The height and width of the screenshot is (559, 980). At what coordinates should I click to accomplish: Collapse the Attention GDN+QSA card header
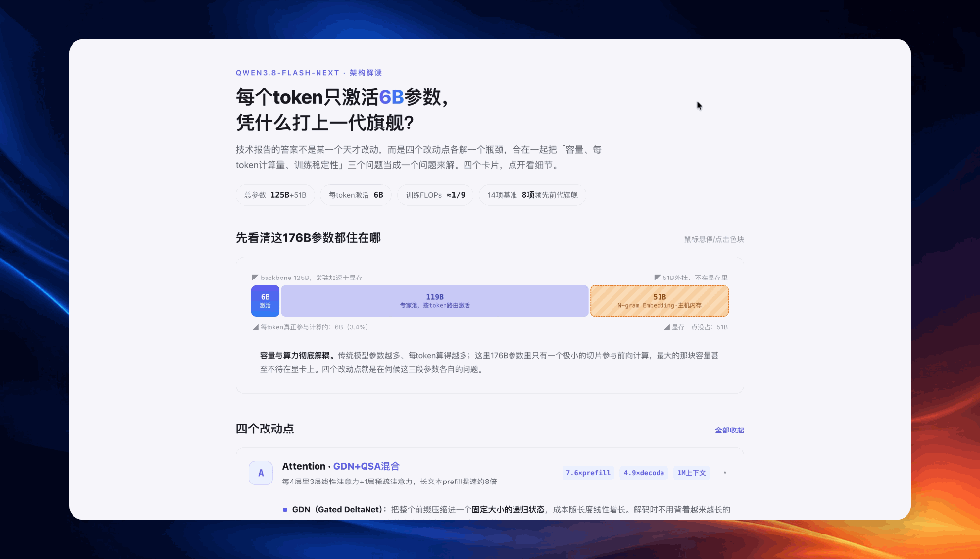[490, 473]
